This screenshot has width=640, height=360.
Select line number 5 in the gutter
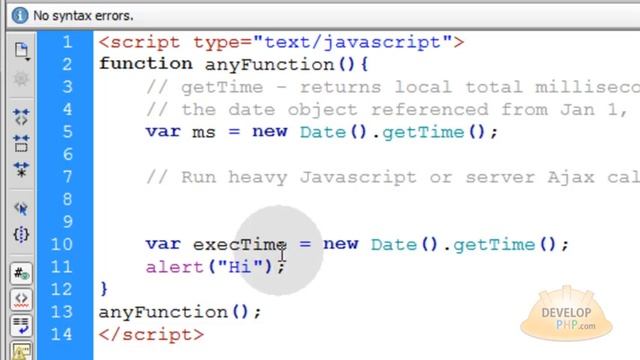(x=67, y=132)
